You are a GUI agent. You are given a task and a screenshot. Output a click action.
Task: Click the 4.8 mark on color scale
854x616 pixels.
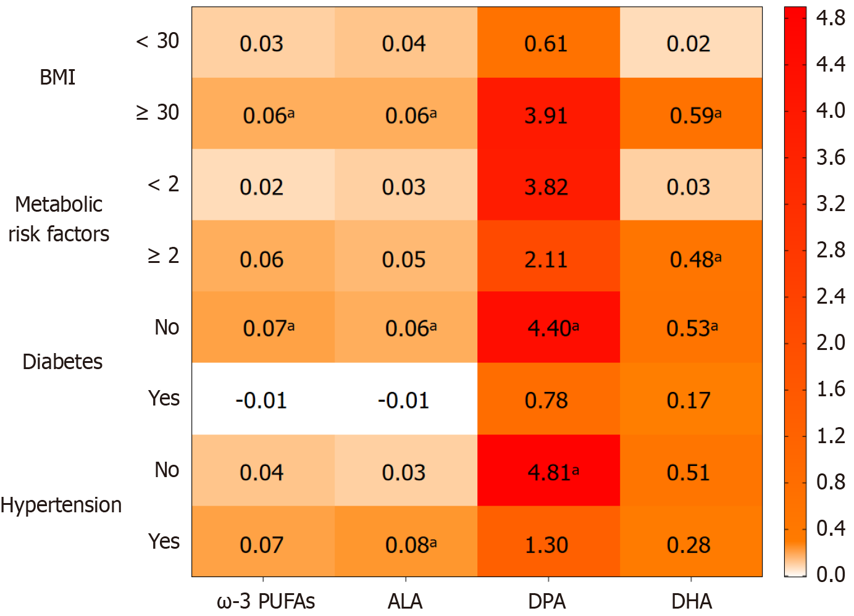831,17
